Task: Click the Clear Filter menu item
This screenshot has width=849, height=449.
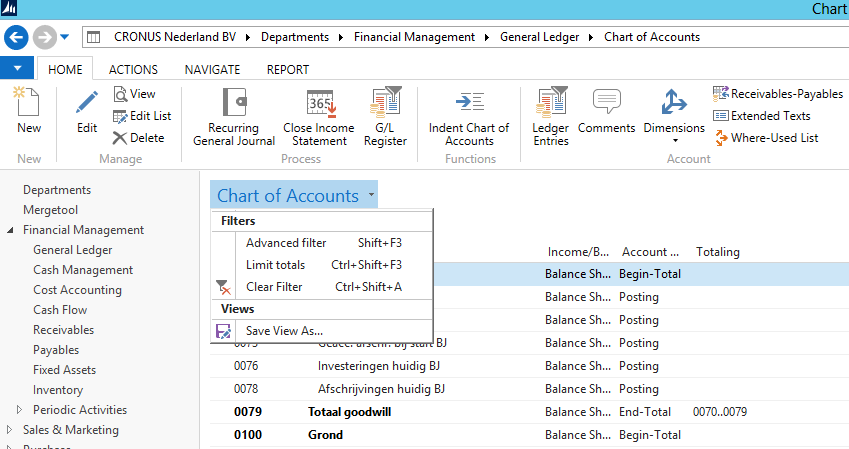Action: click(x=274, y=287)
